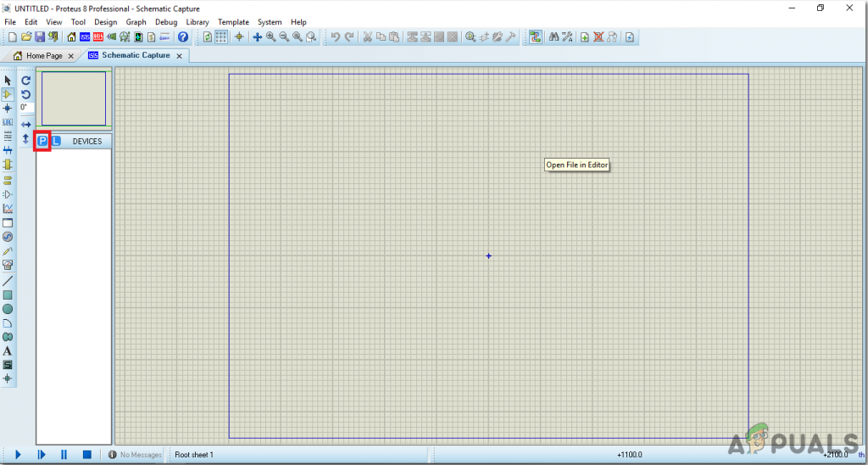Select the Selection arrow tool

tap(8, 81)
